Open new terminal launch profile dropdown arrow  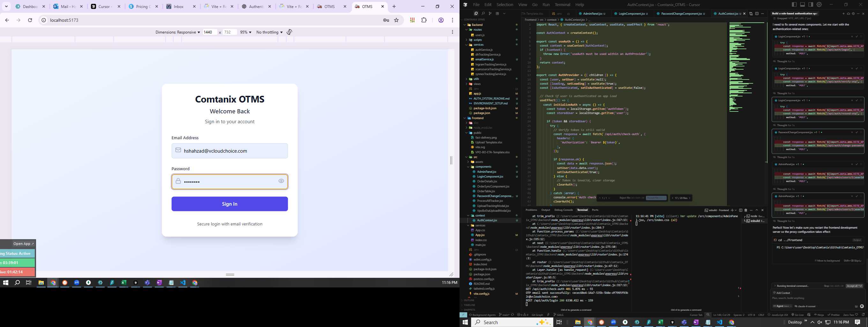point(736,210)
